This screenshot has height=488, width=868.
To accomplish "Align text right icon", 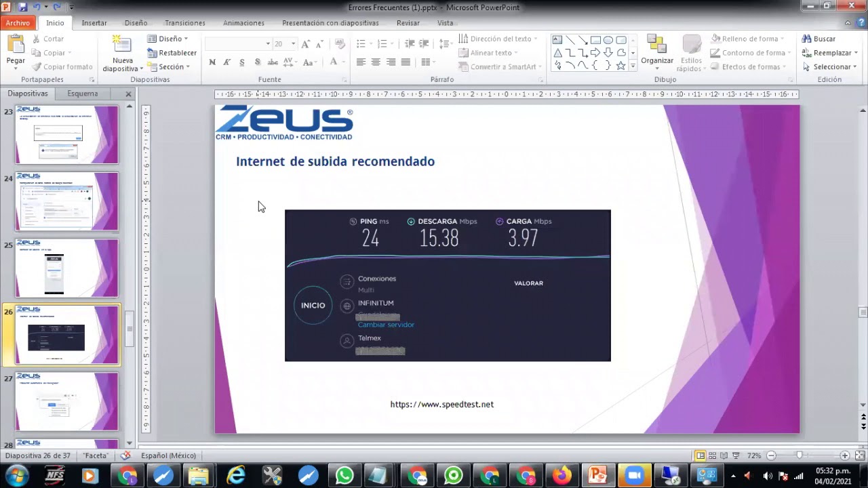I will click(391, 62).
